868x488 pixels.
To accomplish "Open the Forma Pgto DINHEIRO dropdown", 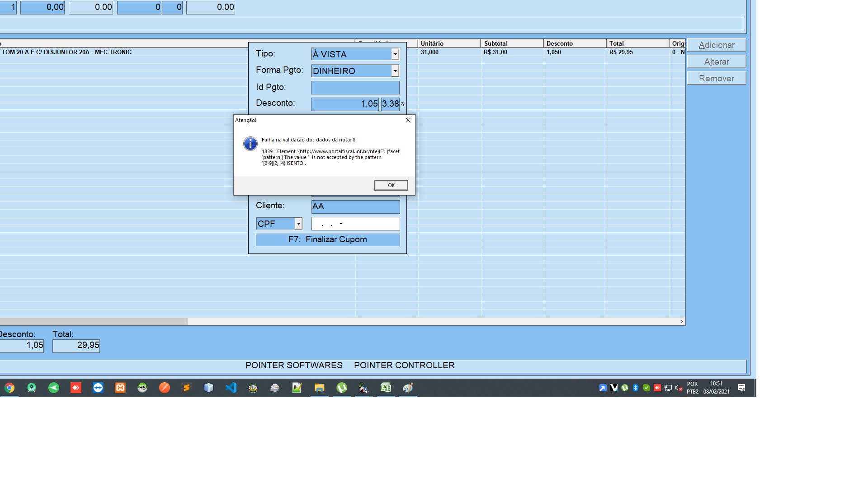I will pos(395,71).
